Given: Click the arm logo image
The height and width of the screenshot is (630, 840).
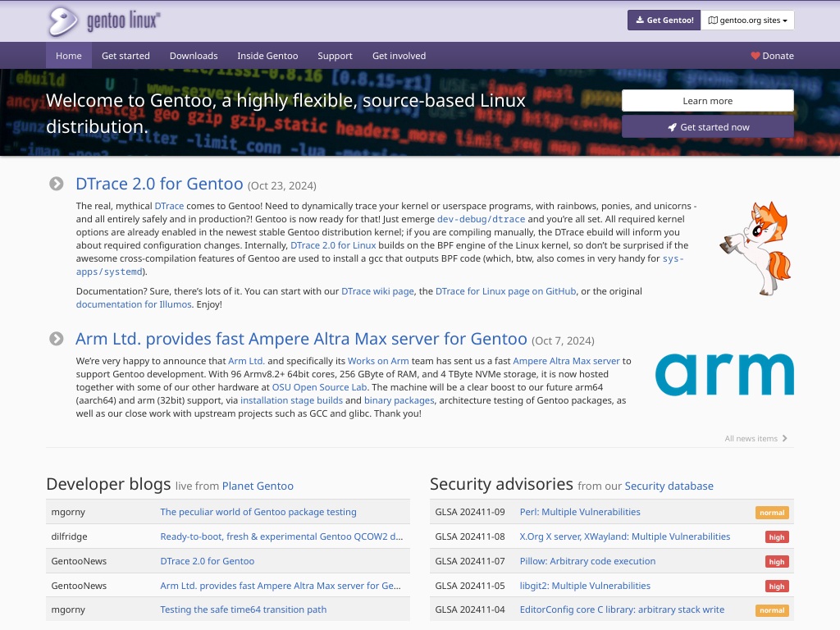Looking at the screenshot, I should [724, 374].
